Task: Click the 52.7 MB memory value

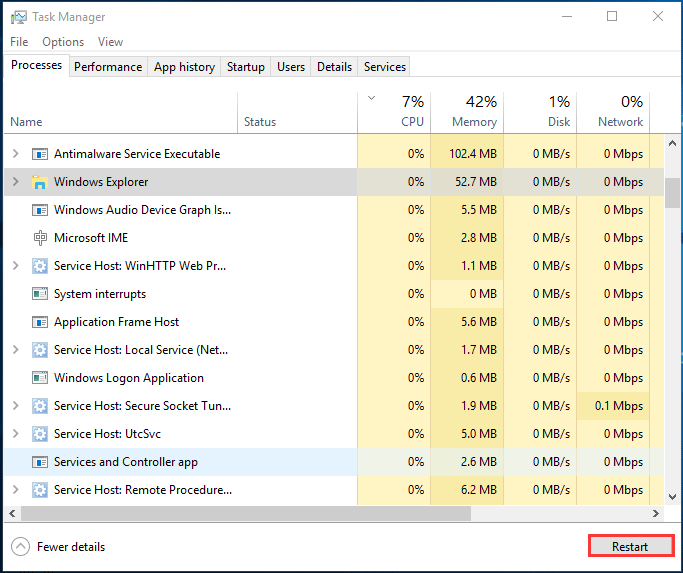Action: point(476,182)
